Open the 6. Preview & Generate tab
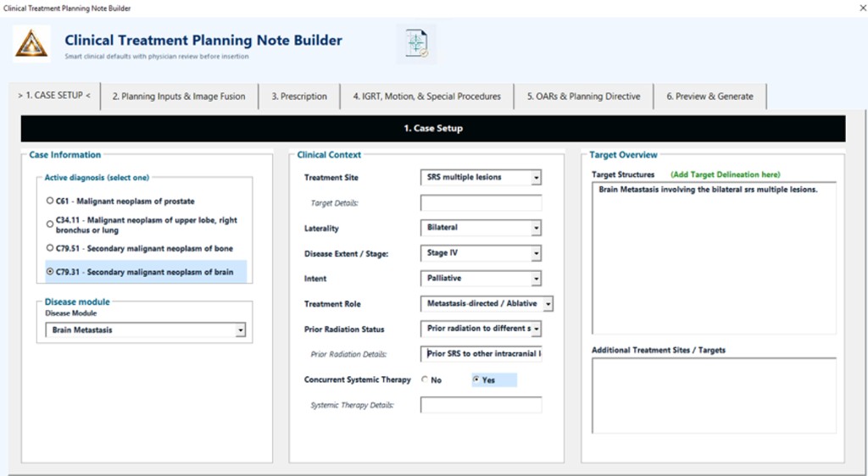Screen dimensions: 868x476 pos(709,97)
